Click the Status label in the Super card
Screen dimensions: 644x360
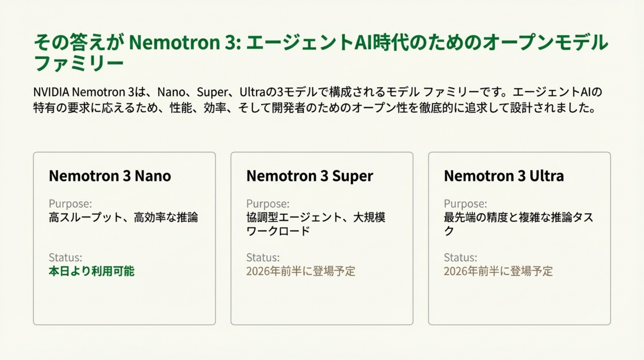263,257
